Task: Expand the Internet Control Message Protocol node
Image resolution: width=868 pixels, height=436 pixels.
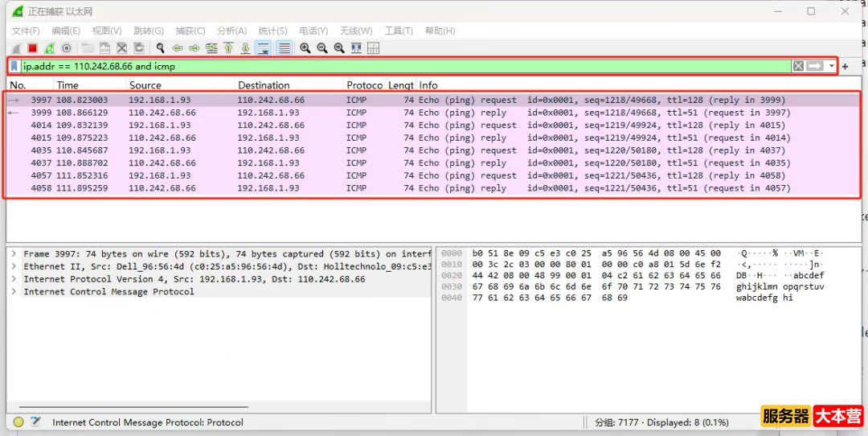Action: [x=14, y=292]
